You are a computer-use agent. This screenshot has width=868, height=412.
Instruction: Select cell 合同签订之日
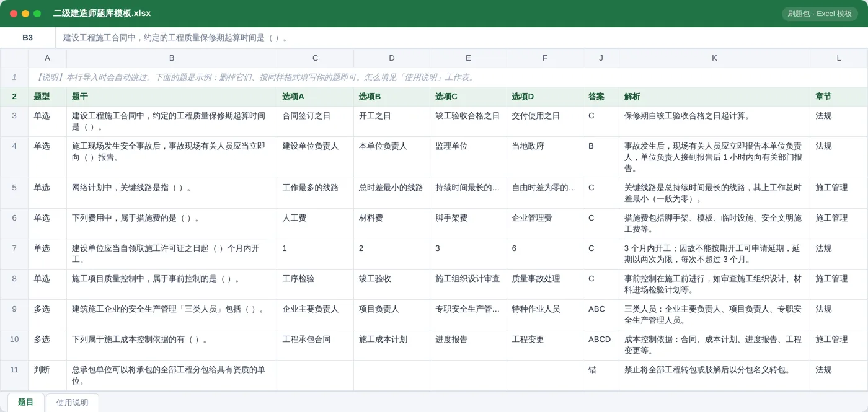pos(315,121)
